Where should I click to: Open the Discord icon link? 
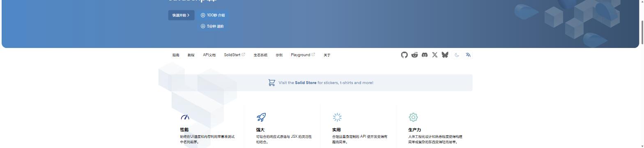(425, 55)
